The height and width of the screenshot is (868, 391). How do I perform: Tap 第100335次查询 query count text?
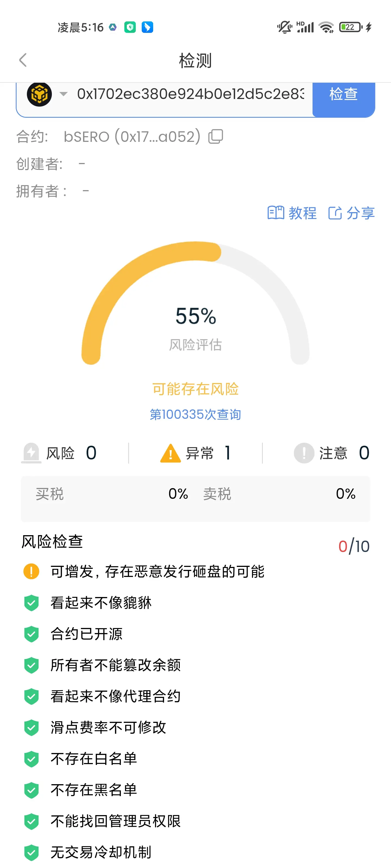[x=195, y=414]
